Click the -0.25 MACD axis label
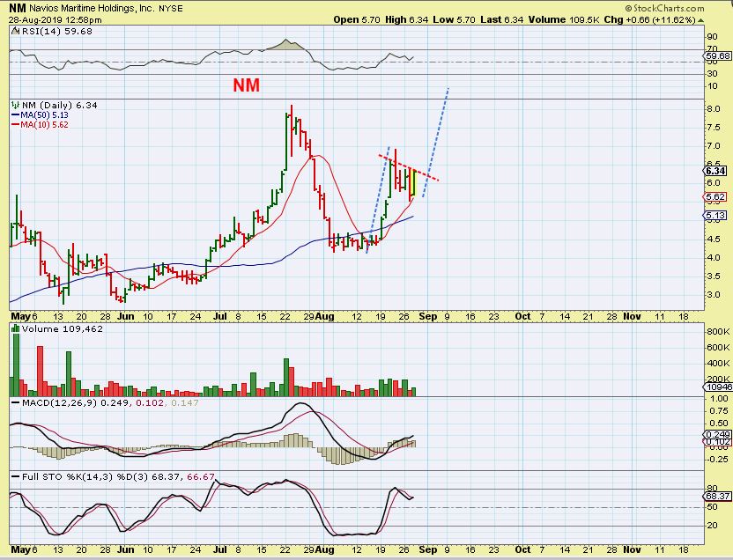 click(x=717, y=460)
